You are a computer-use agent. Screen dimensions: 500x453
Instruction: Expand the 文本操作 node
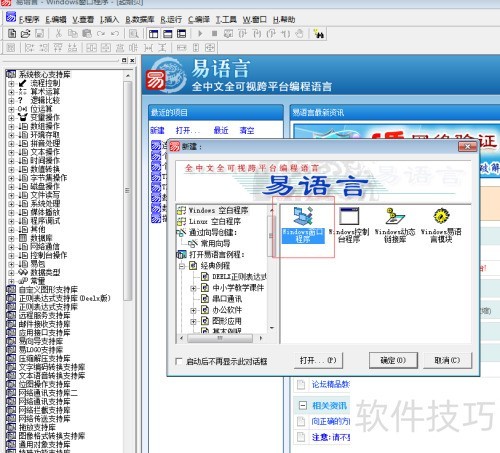click(x=11, y=152)
